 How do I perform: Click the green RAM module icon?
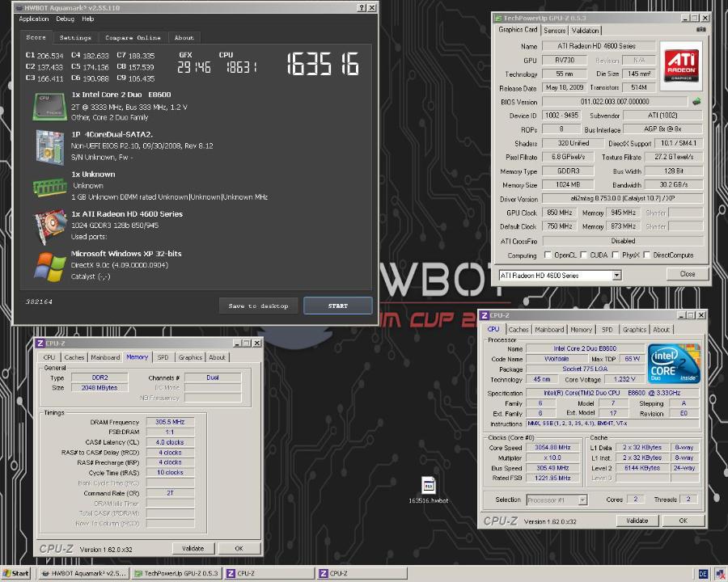(x=49, y=187)
